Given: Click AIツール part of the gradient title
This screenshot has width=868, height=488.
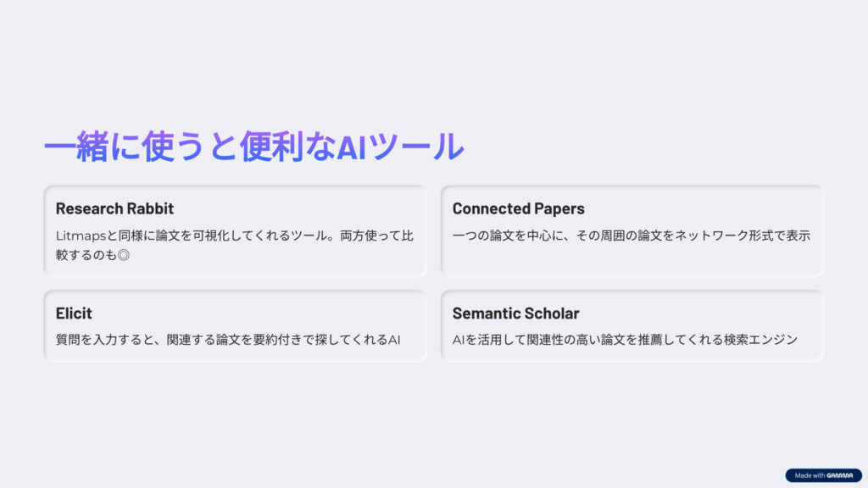Looking at the screenshot, I should coord(400,147).
